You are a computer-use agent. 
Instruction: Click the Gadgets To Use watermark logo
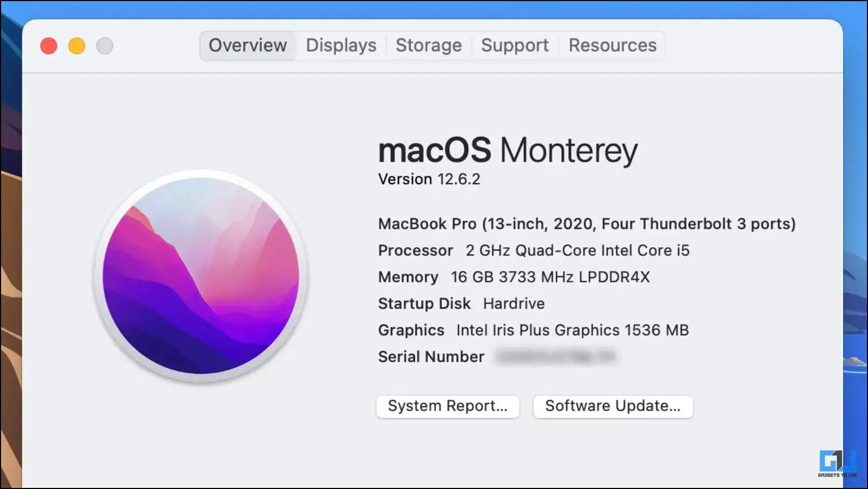(837, 463)
